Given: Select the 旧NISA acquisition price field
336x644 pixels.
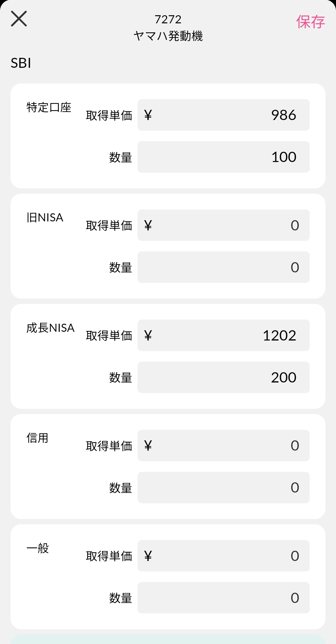Looking at the screenshot, I should pyautogui.click(x=223, y=225).
